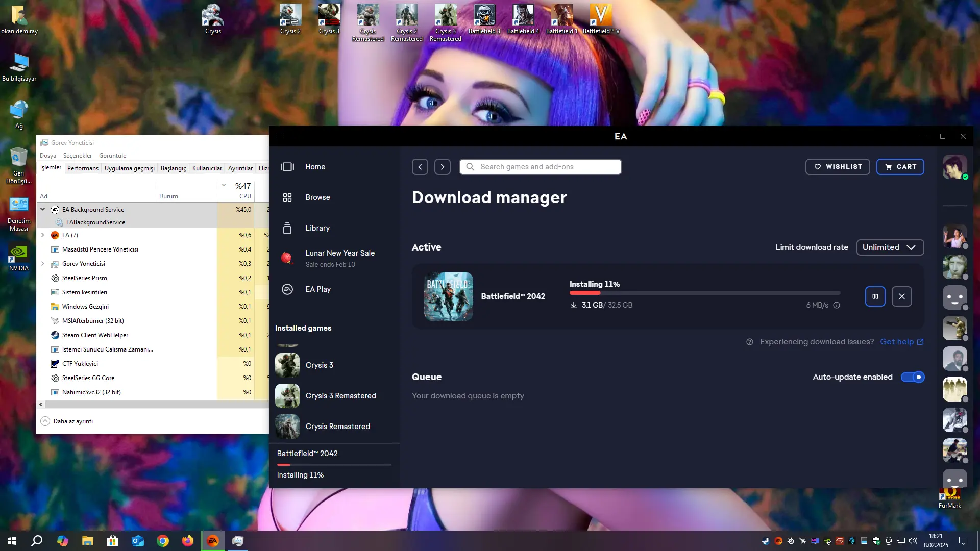Image resolution: width=980 pixels, height=551 pixels.
Task: Toggle the Auto-update enabled switch
Action: tap(912, 377)
